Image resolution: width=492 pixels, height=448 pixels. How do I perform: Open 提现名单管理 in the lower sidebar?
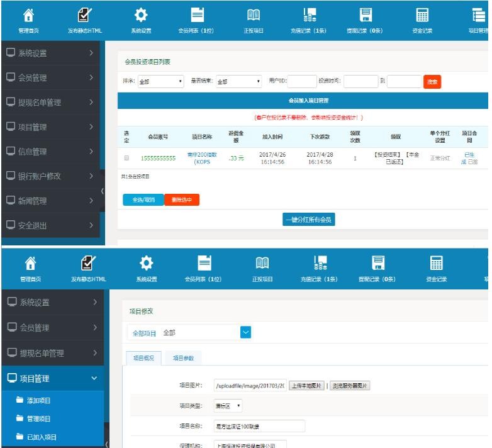click(52, 353)
